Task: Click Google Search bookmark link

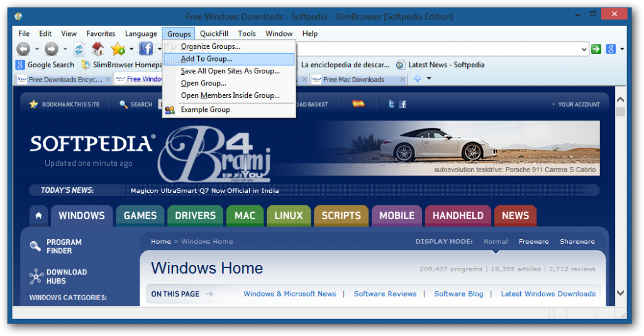Action: (x=45, y=65)
